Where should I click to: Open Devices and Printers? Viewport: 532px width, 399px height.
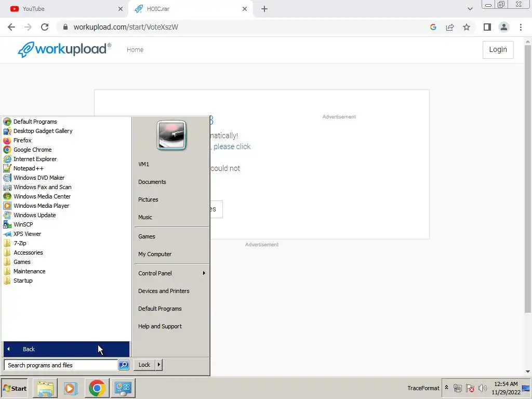(164, 291)
